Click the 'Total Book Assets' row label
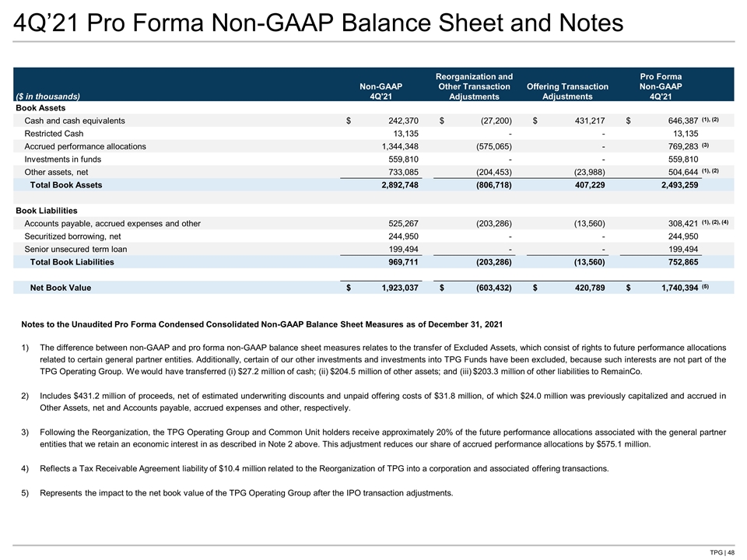The image size is (747, 560). pos(66,185)
